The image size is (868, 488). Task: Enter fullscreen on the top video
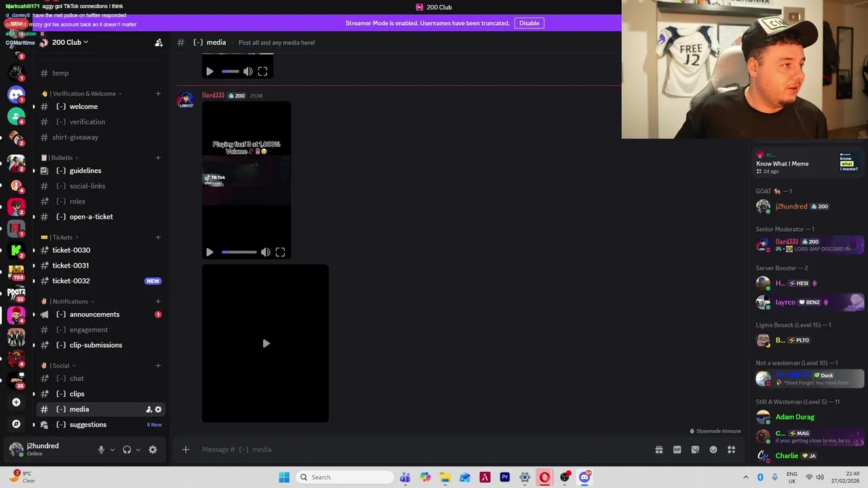point(262,71)
